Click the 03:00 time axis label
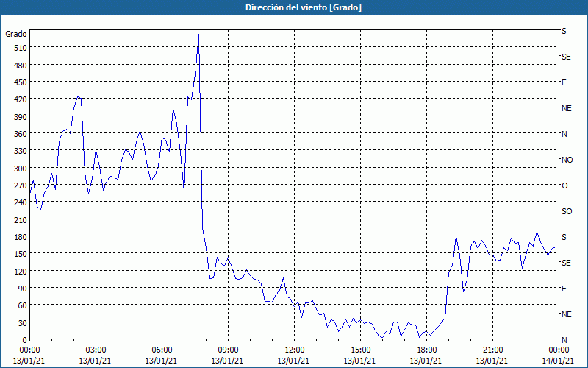Screen dimensions: 588x368 click(96, 350)
